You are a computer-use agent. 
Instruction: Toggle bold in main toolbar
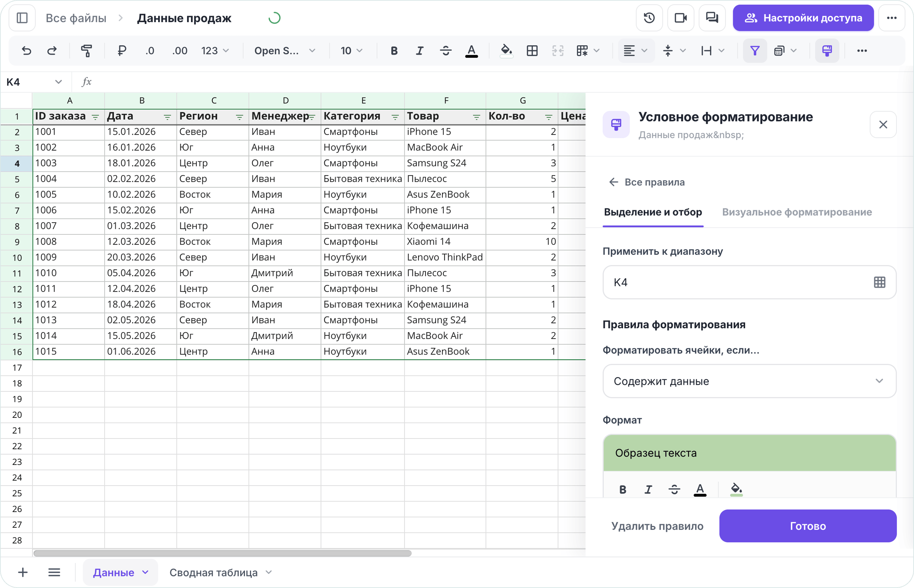tap(394, 51)
